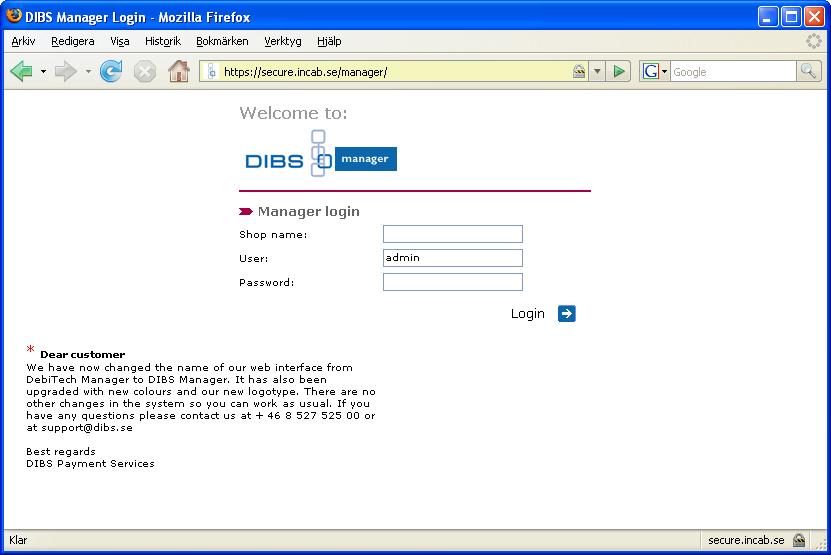Viewport: 831px width, 555px height.
Task: Open the Back history dropdown arrow
Action: point(43,71)
